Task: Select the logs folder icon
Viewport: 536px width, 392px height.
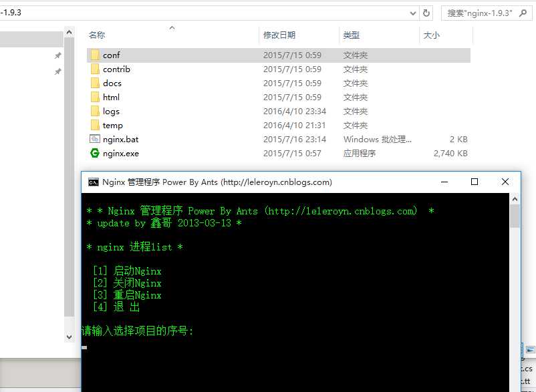Action: (x=96, y=111)
